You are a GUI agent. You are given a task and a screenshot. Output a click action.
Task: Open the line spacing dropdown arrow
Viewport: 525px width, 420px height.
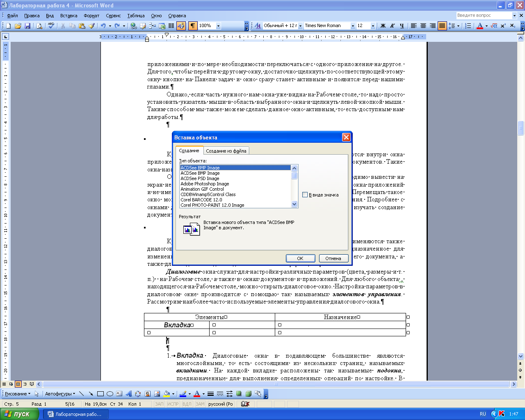coord(458,26)
